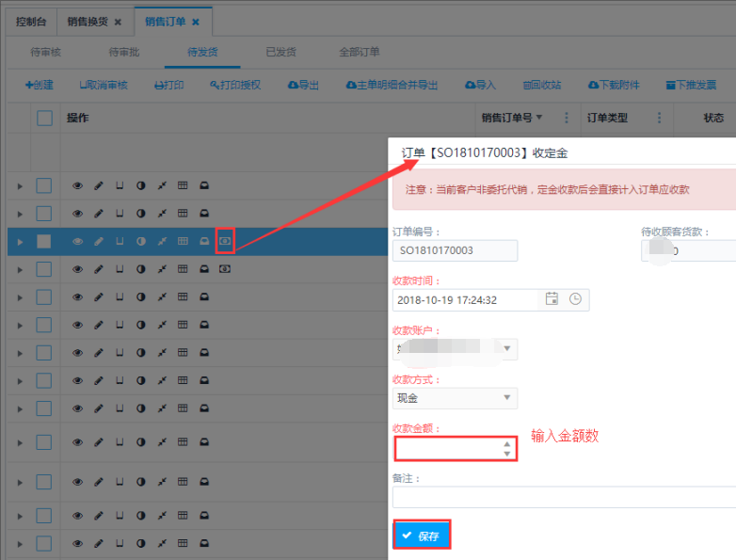Click the deposit collection icon in highlighted row
The width and height of the screenshot is (736, 560).
(x=225, y=241)
